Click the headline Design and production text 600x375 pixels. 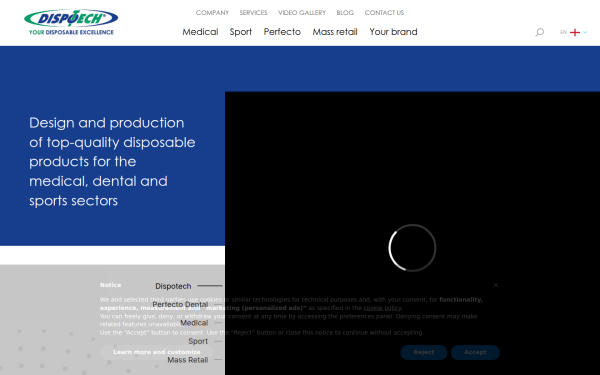tap(112, 161)
